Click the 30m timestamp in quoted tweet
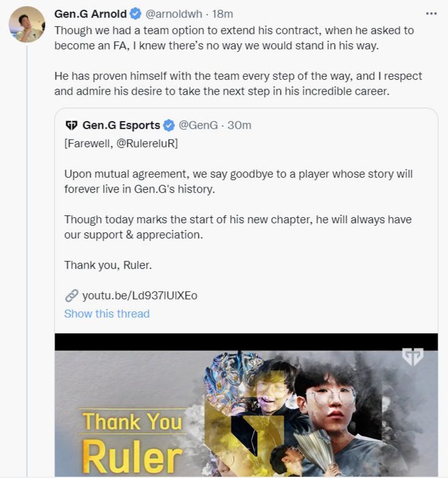Viewport: 448px width, 478px height. pyautogui.click(x=239, y=125)
